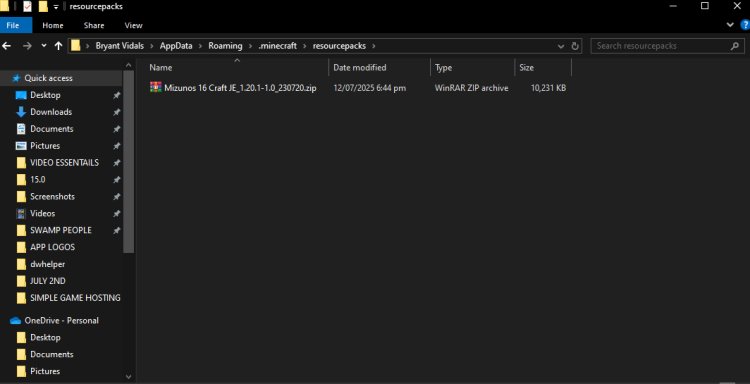The width and height of the screenshot is (750, 384).
Task: Open the SIMPLE GAME HOSTING folder
Action: [75, 297]
